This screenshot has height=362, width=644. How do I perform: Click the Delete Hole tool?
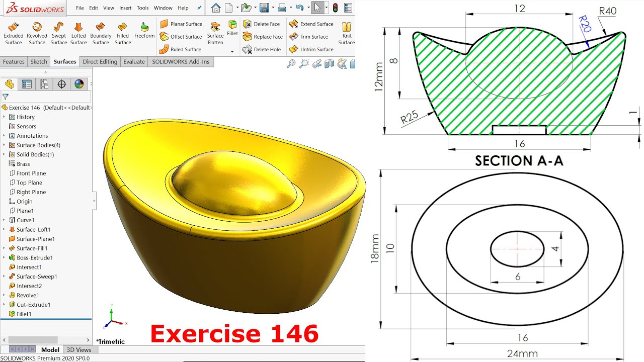[x=262, y=49]
